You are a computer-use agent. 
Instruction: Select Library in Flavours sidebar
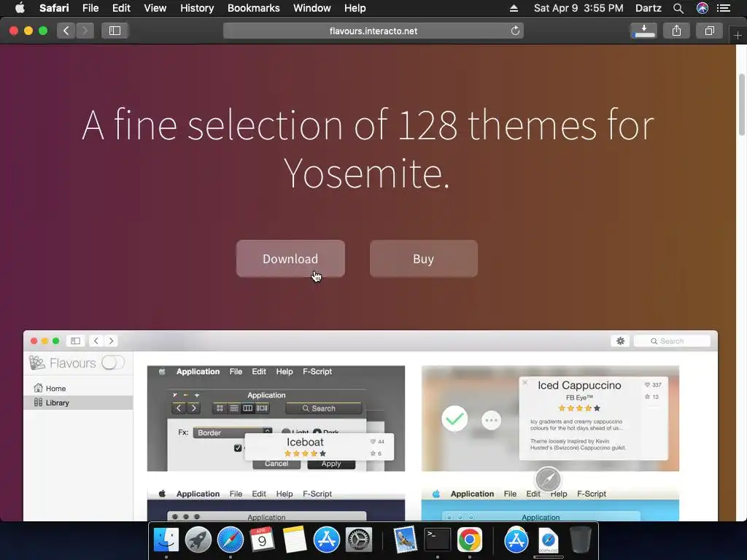78,402
